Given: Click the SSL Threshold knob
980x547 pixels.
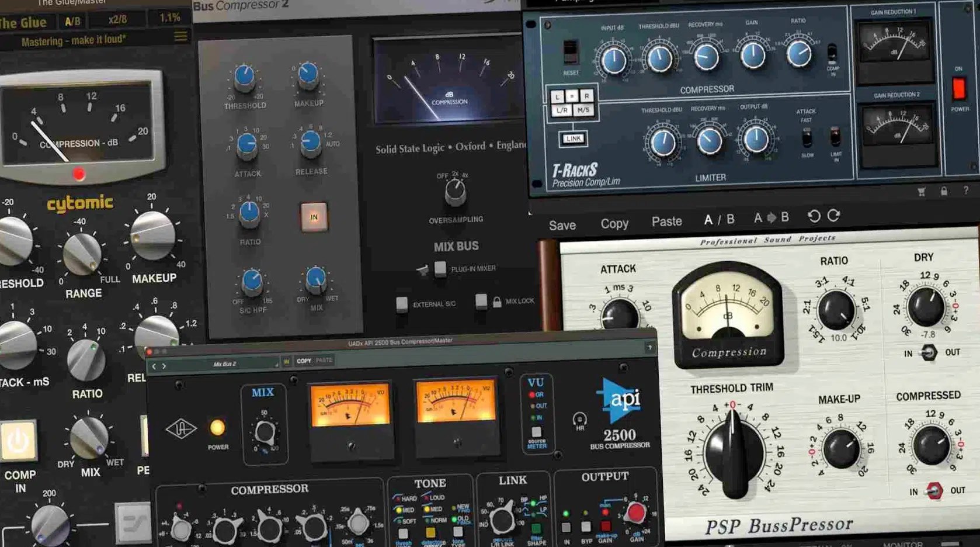Looking at the screenshot, I should pos(244,77).
